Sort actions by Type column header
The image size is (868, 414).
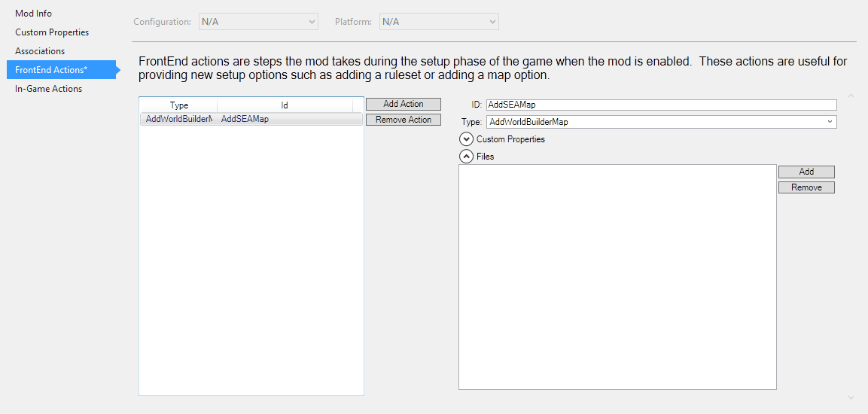179,105
